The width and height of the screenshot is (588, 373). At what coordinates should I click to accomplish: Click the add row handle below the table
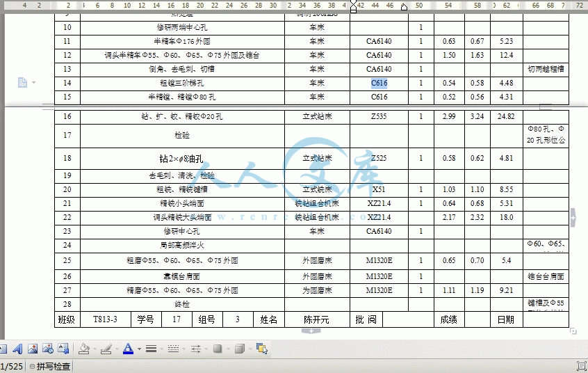tap(311, 331)
